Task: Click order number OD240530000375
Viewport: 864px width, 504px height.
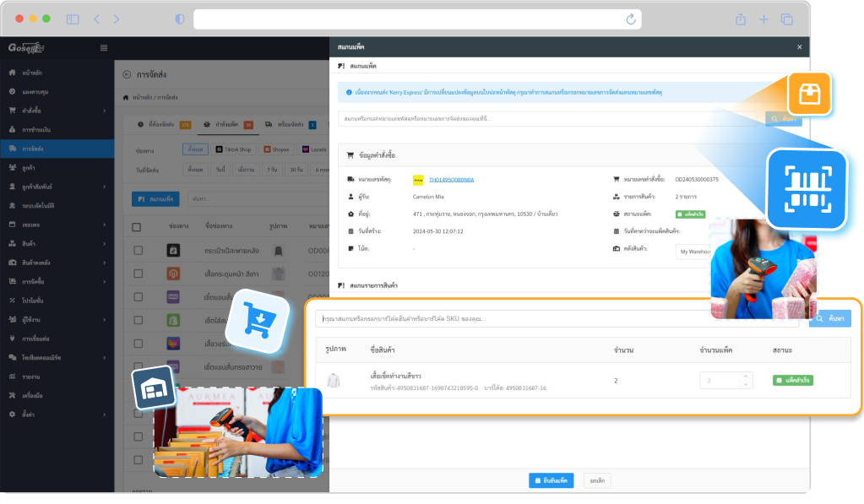Action: 697,180
